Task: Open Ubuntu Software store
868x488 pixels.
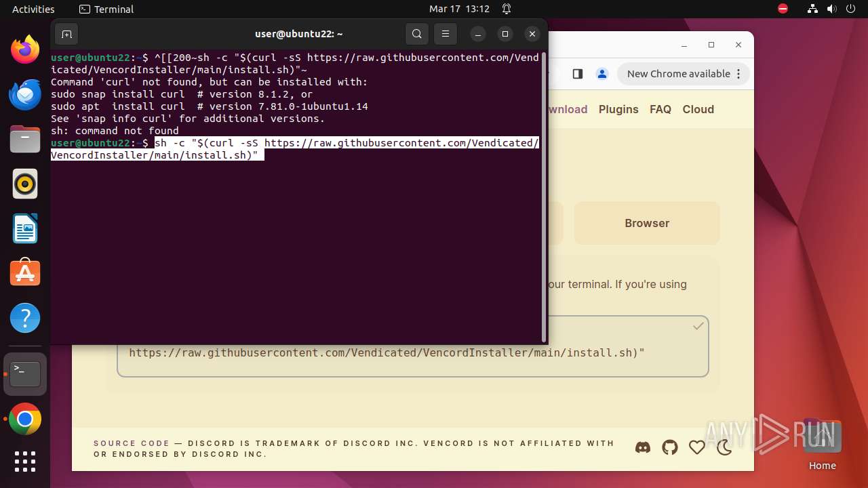Action: [25, 272]
